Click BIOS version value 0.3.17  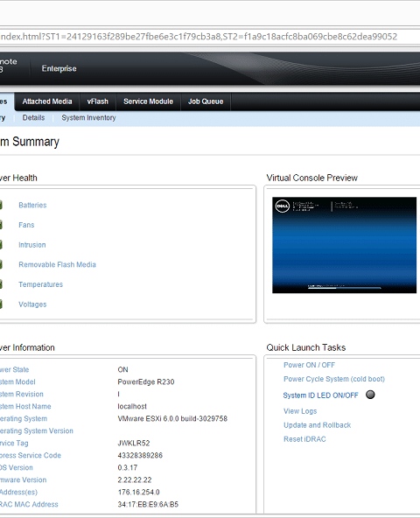[128, 467]
